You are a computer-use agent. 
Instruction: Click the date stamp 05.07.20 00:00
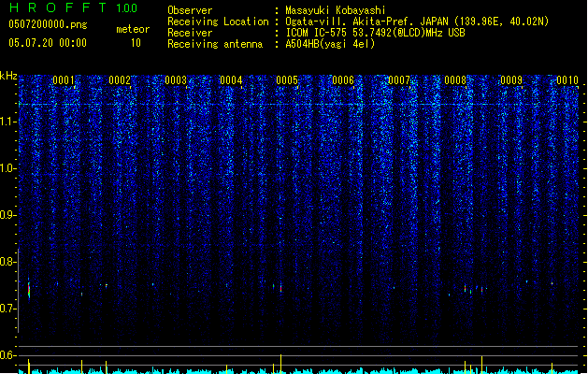tap(48, 43)
